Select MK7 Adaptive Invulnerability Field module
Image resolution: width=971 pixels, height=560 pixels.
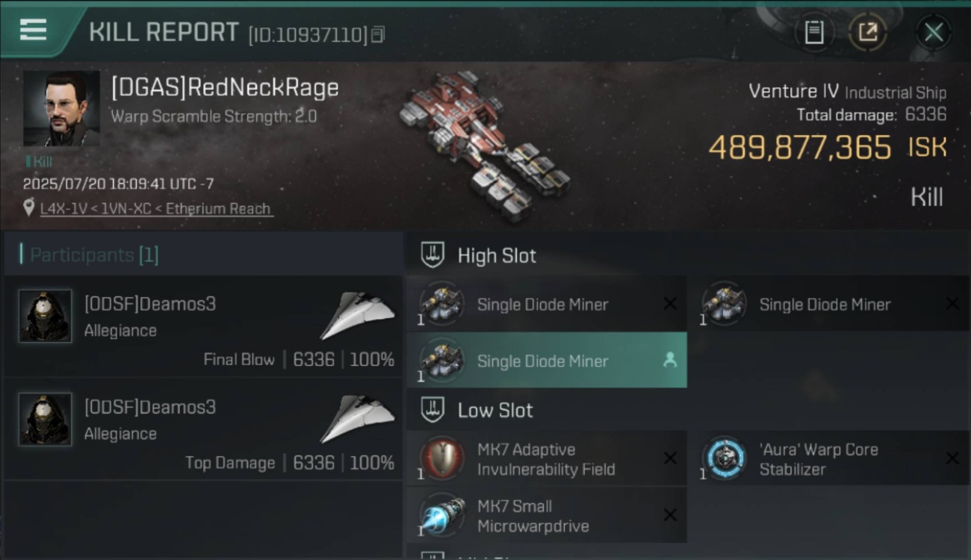pos(547,459)
